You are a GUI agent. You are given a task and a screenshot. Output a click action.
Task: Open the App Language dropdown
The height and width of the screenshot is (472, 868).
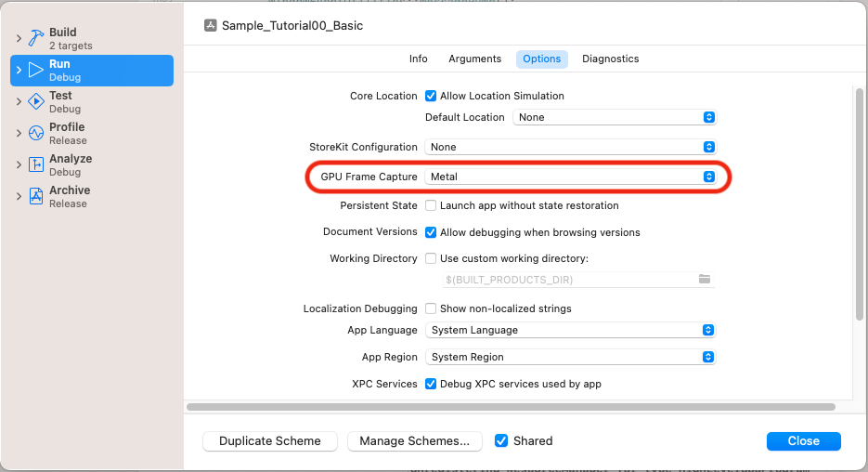pos(570,330)
